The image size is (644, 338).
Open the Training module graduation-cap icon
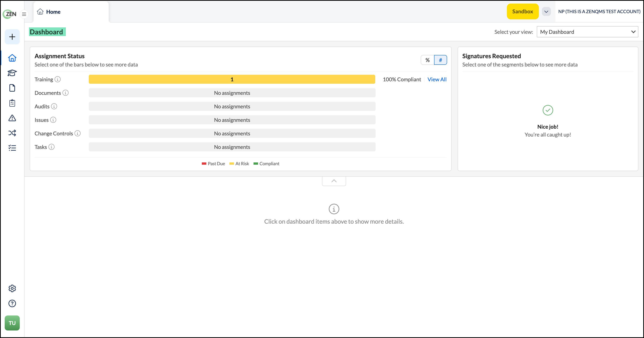[x=12, y=73]
